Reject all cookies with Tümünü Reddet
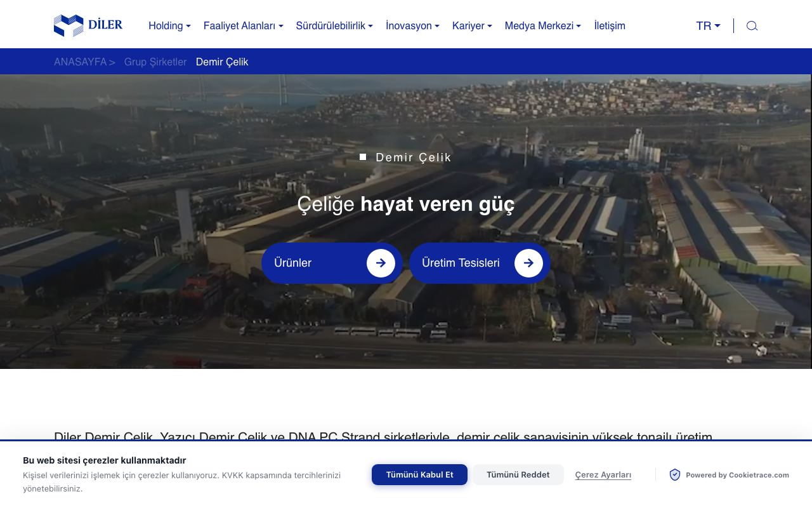 [518, 475]
